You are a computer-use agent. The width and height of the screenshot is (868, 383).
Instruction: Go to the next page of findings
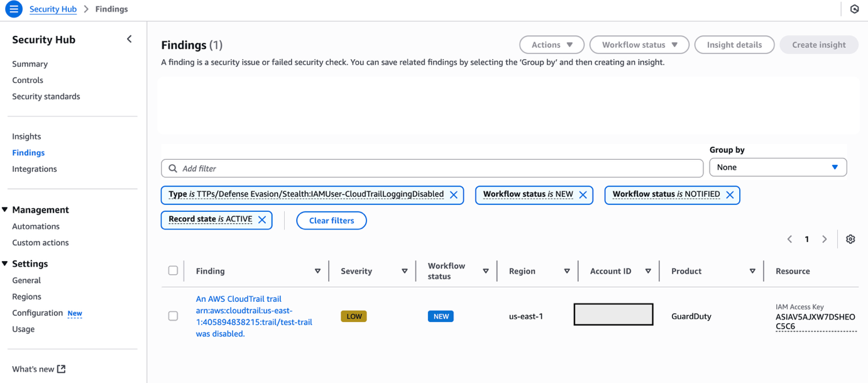825,239
